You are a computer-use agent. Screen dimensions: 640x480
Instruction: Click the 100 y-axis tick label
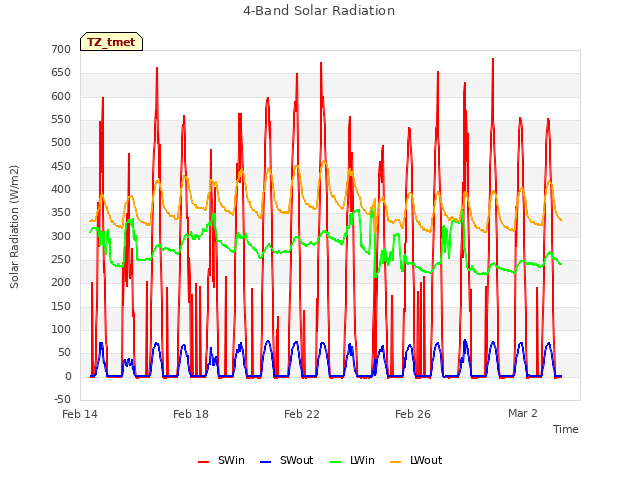coord(61,329)
